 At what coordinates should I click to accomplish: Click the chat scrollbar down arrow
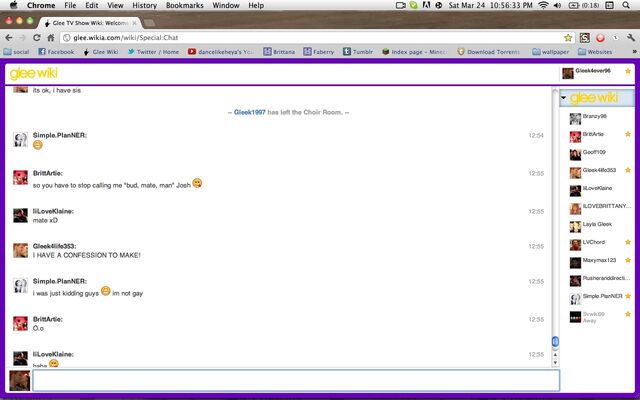click(555, 362)
